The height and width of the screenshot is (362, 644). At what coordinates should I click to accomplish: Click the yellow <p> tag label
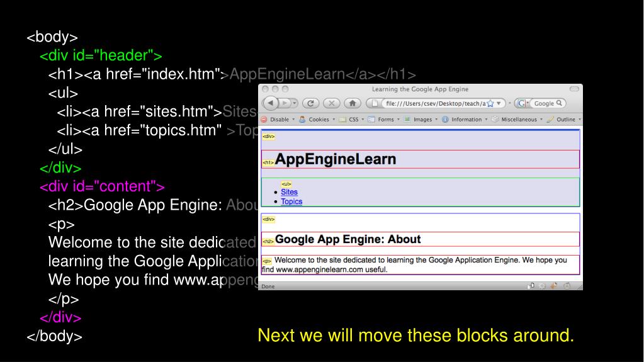click(x=267, y=261)
